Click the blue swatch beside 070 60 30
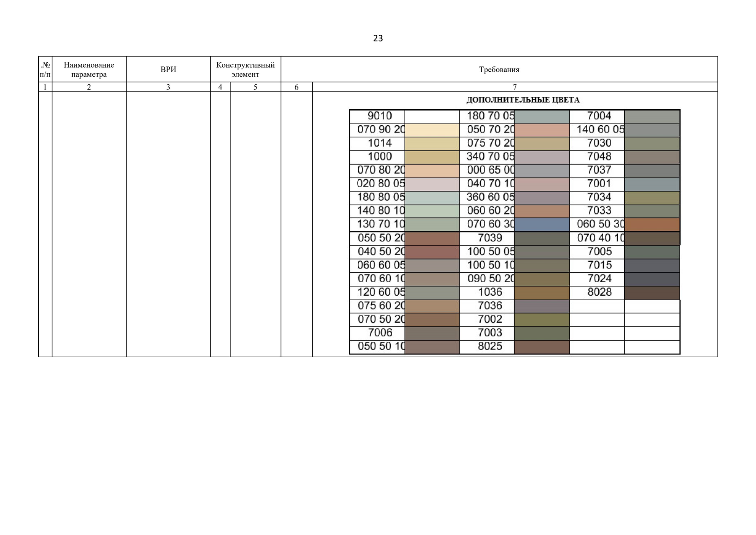Screen dimensions: 756x535 (542, 224)
